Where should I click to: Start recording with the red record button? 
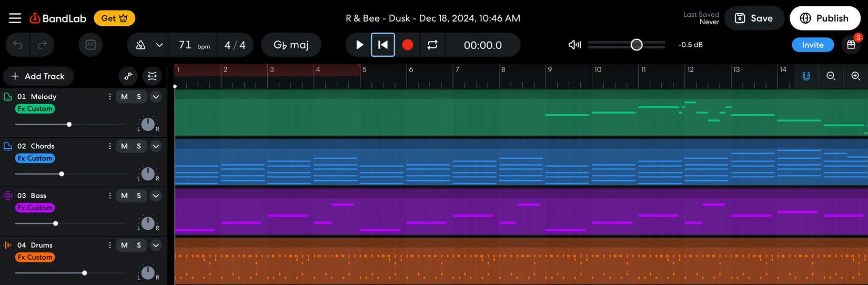(408, 45)
